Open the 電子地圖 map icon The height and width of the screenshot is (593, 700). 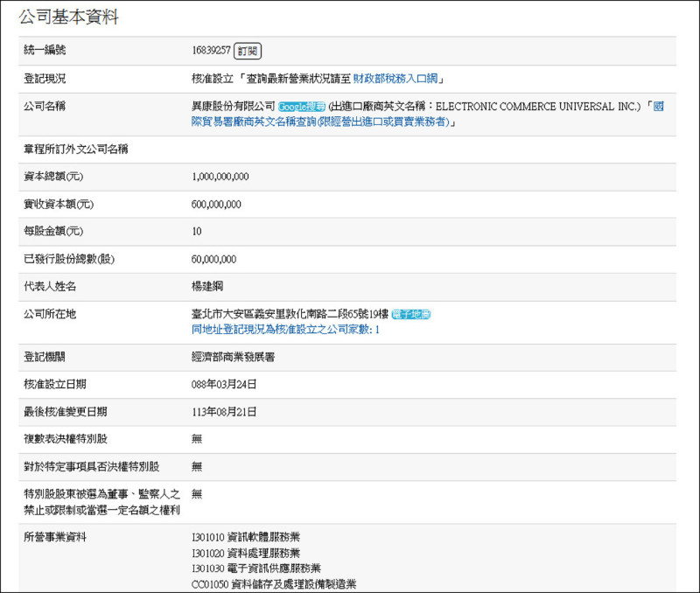tap(410, 315)
